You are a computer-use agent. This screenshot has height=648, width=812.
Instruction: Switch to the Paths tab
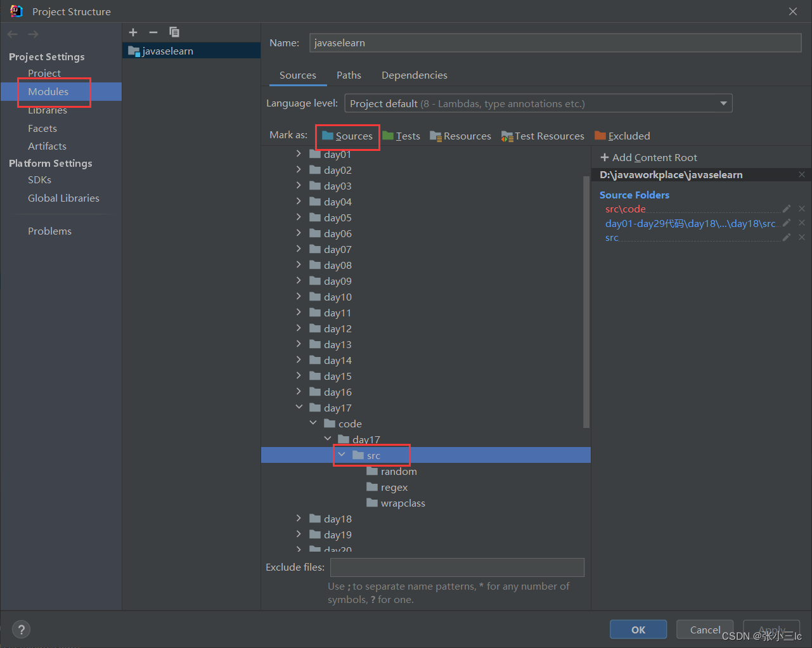click(349, 75)
